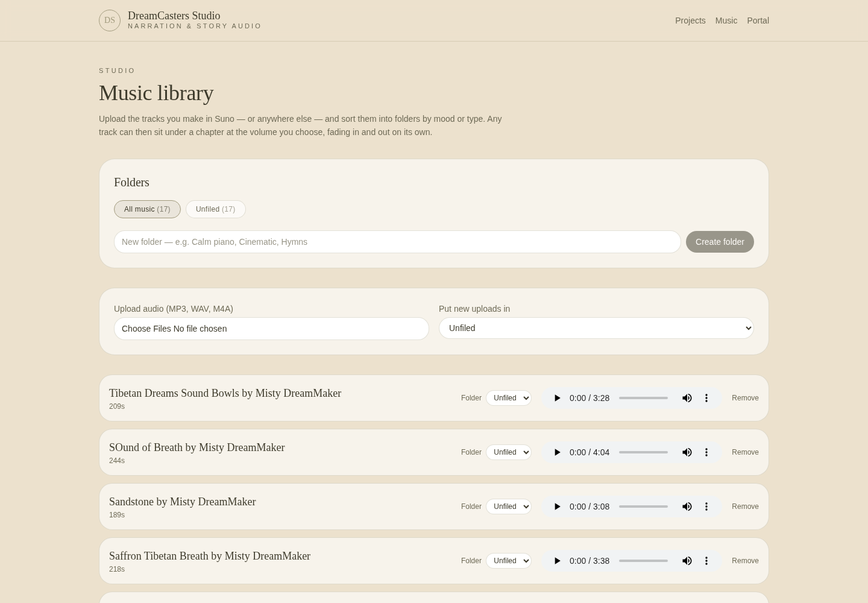
Task: Click the '218s' duration text
Action: click(117, 569)
